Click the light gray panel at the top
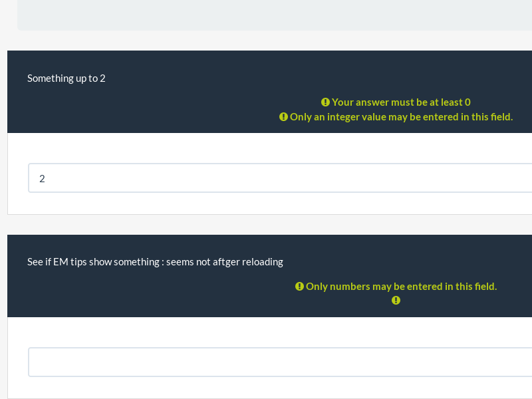The height and width of the screenshot is (399, 532). click(x=274, y=15)
